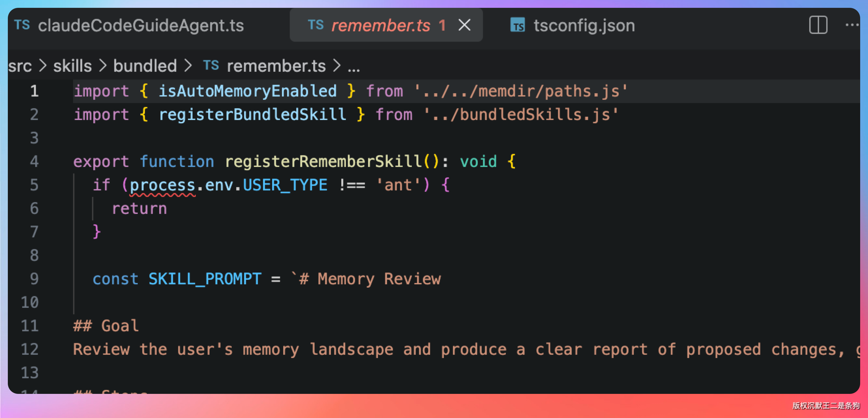The height and width of the screenshot is (418, 868).
Task: Click remember.ts in the breadcrumb path
Action: tap(276, 66)
